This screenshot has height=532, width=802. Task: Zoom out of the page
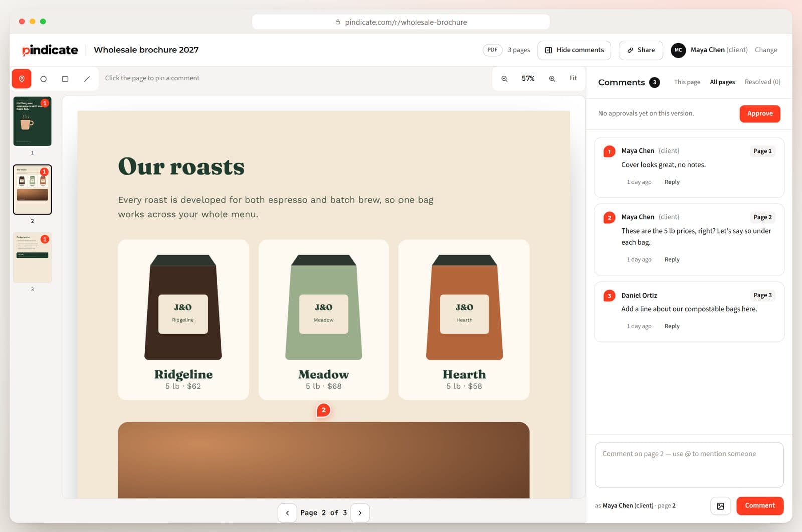504,79
